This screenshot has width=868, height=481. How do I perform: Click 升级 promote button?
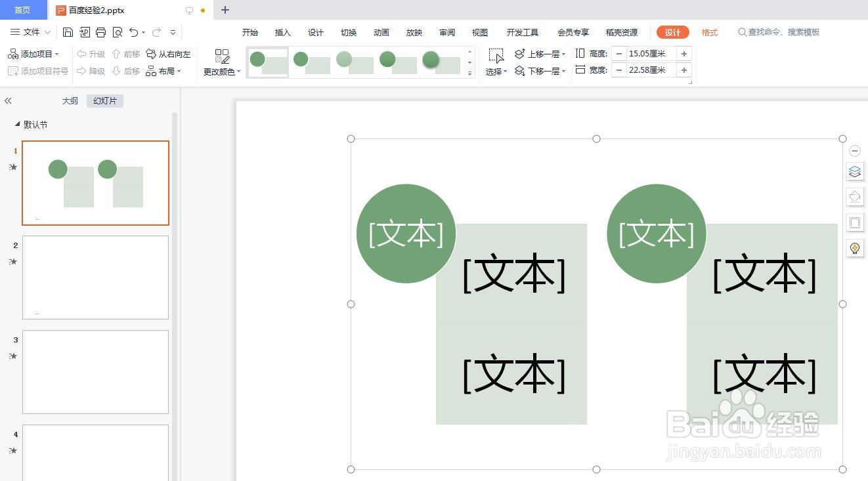[x=91, y=54]
